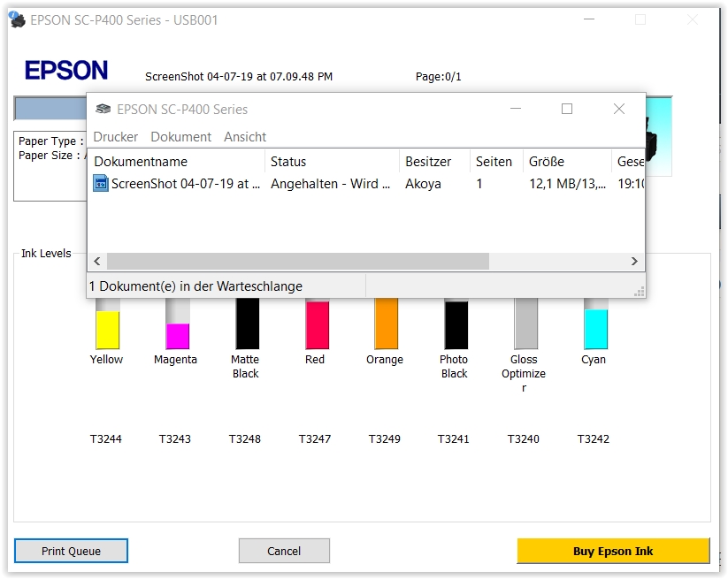Viewport: 728px width, 579px height.
Task: Click the right arrow of horizontal scrollbar
Action: click(634, 261)
